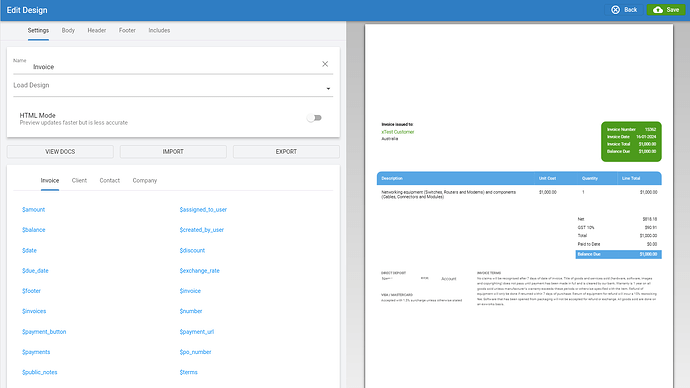Image resolution: width=690 pixels, height=388 pixels.
Task: Click the invoice preview page
Action: coord(519,206)
